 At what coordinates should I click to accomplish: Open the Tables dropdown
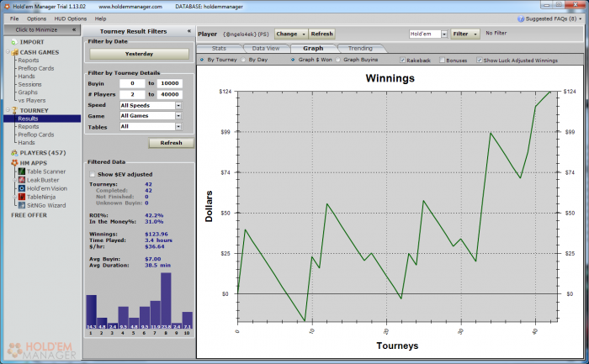click(x=178, y=127)
